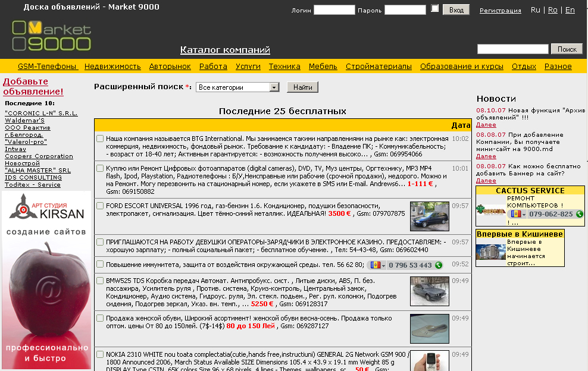Viewport: 588px width, 371px height.
Task: Open the Все категории dropdown
Action: (x=273, y=87)
